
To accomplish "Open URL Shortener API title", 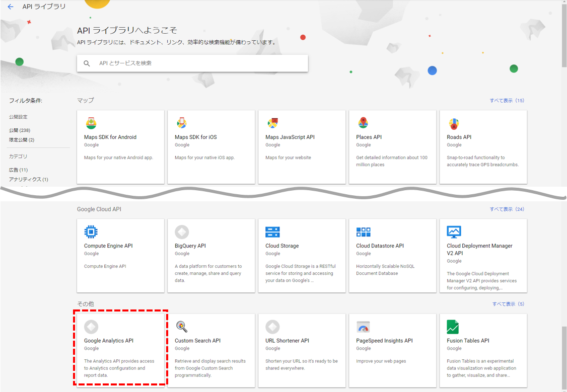I will point(287,341).
